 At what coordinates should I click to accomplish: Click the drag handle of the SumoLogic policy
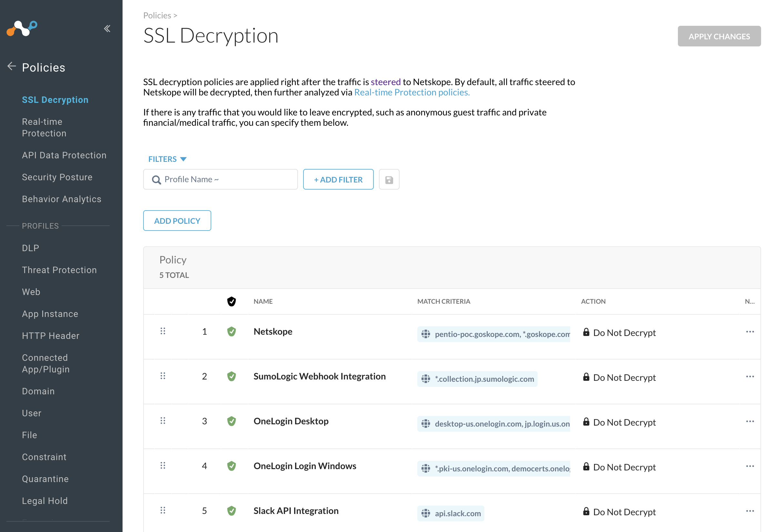click(163, 376)
